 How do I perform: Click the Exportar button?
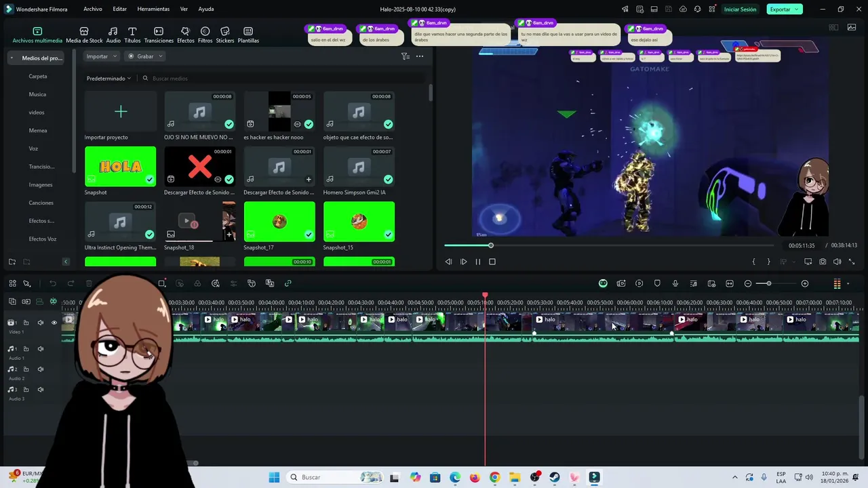tap(785, 9)
